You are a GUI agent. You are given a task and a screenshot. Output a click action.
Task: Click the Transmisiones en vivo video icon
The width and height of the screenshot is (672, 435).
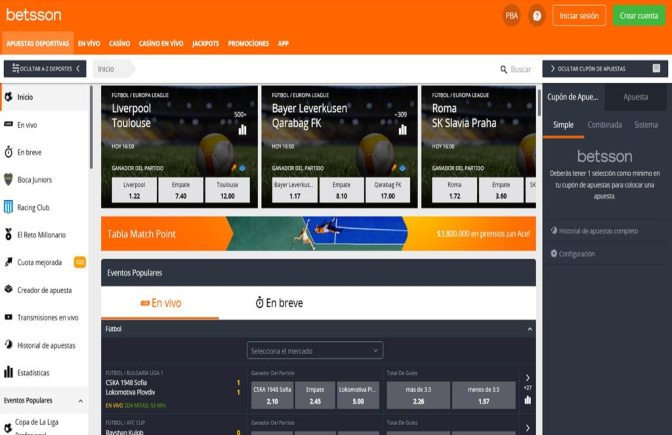click(9, 317)
